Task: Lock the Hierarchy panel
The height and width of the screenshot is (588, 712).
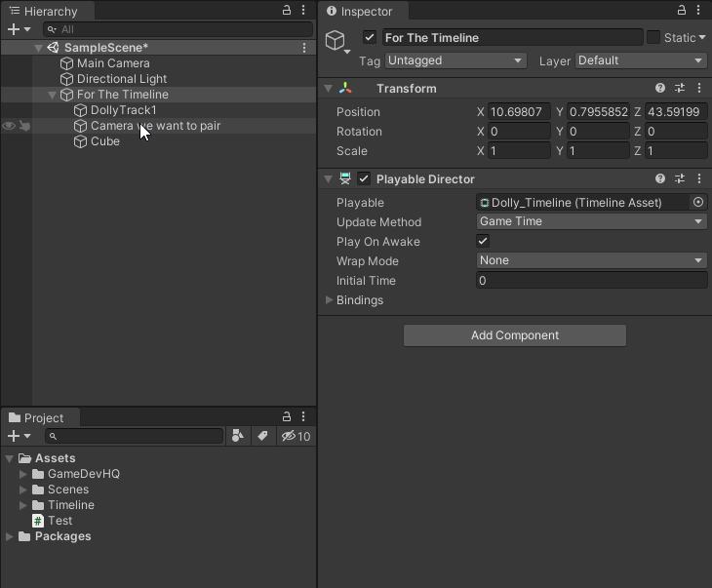Action: click(x=287, y=10)
